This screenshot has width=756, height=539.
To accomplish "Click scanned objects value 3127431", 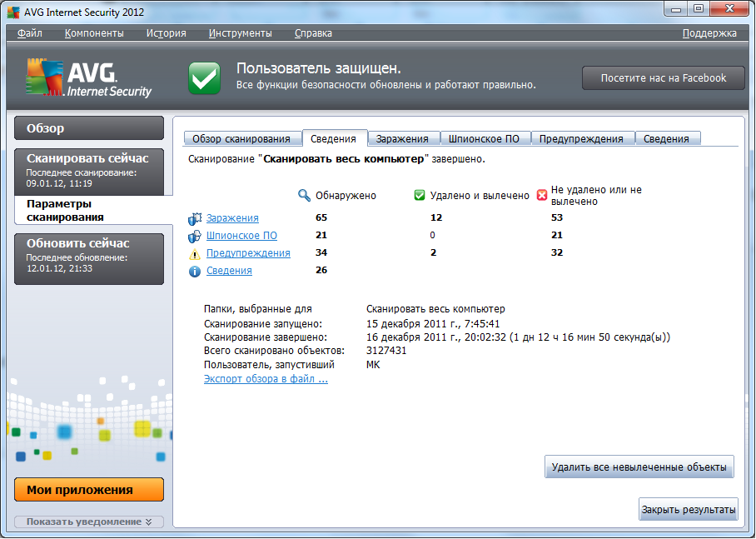I will click(386, 351).
